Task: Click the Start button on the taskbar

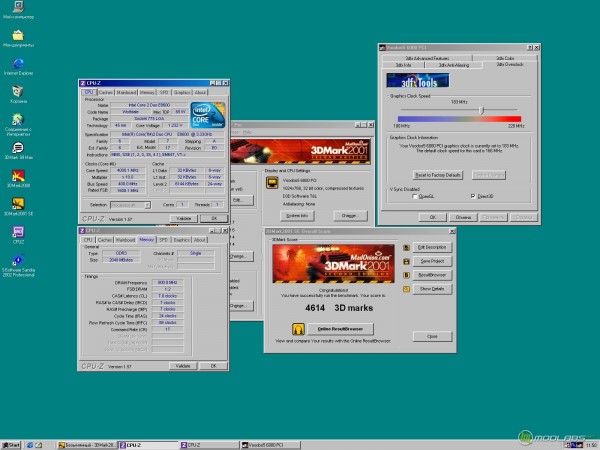Action: click(11, 445)
